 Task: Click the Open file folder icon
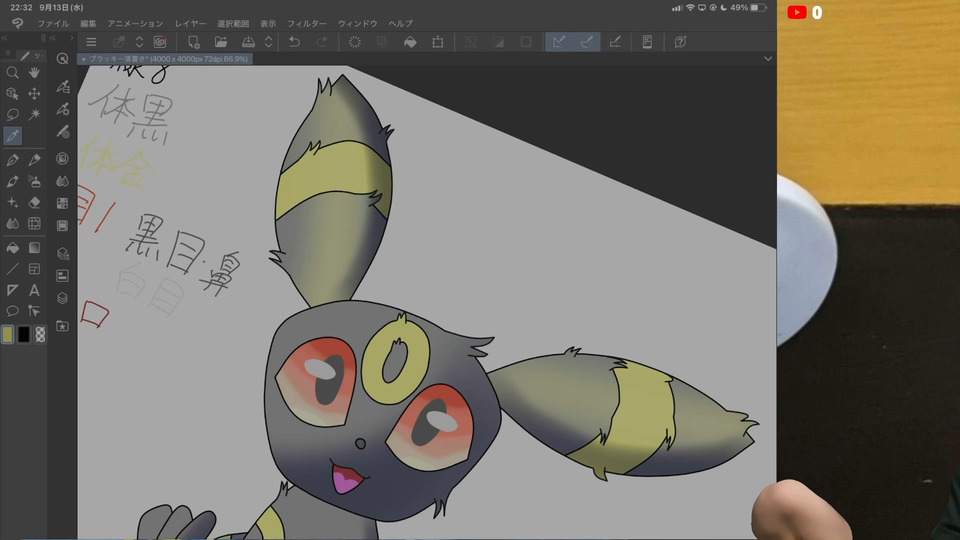point(221,42)
